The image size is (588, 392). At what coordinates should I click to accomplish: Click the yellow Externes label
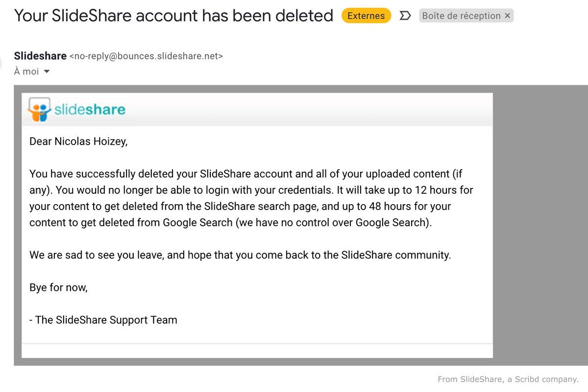tap(366, 16)
